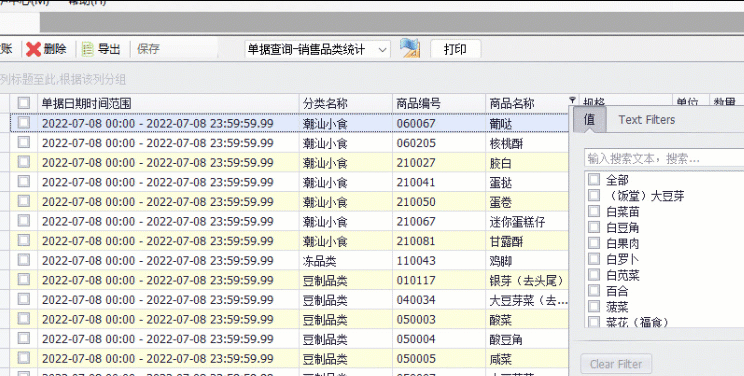Click the red X delete icon

[x=33, y=49]
